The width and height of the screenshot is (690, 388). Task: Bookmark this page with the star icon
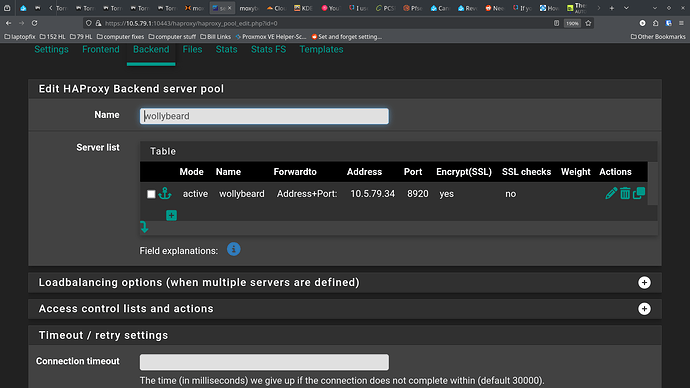[x=588, y=23]
